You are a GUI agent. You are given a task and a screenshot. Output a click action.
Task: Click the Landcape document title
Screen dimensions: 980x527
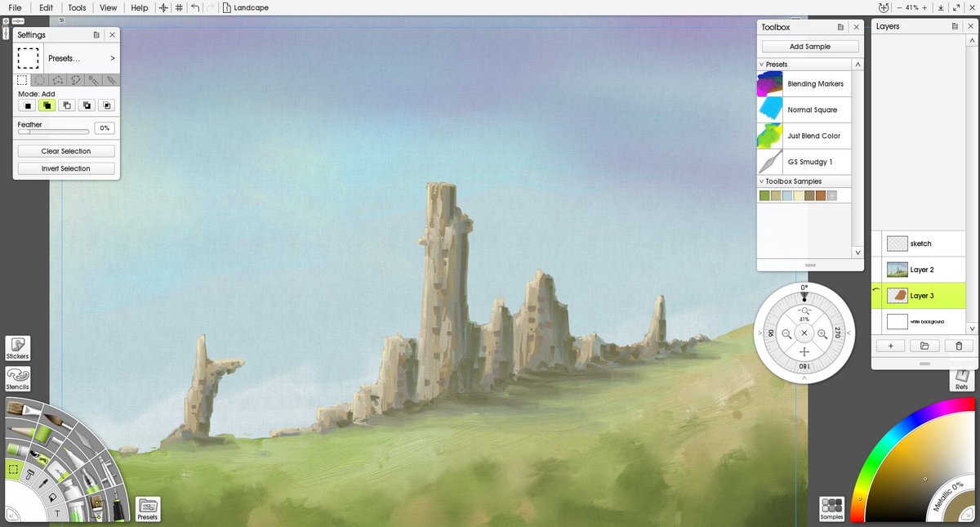[251, 7]
